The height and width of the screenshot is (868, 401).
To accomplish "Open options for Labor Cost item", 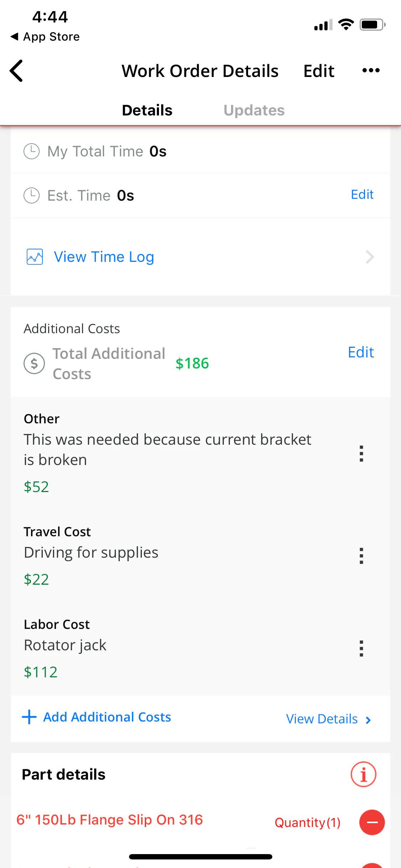I will click(361, 649).
